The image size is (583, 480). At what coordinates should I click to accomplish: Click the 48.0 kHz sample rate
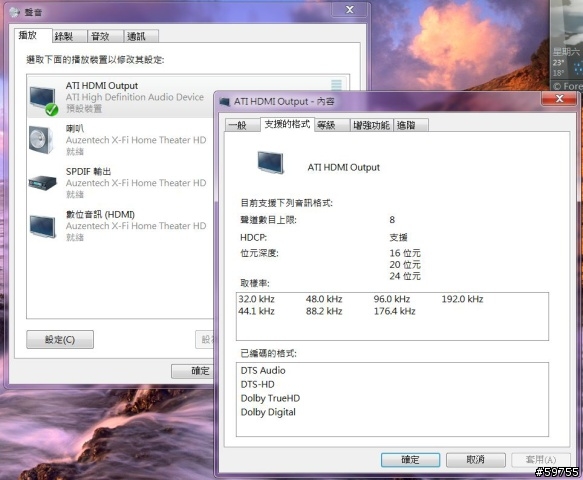[324, 299]
